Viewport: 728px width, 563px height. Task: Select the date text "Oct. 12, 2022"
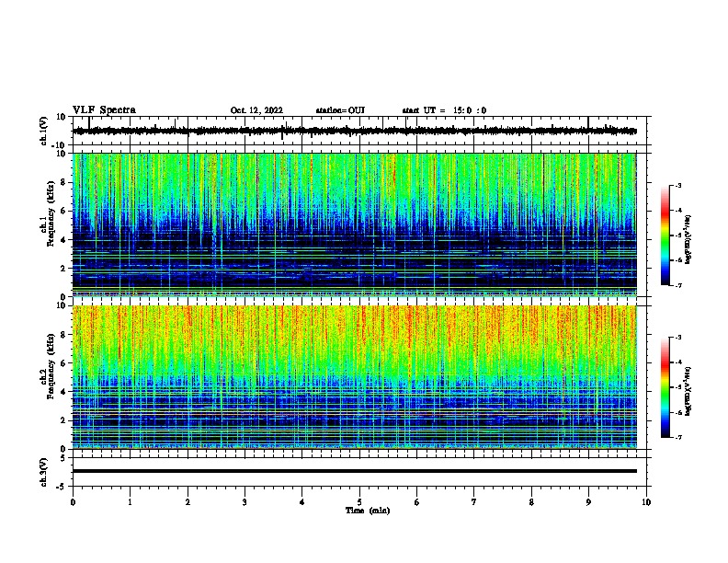[256, 110]
